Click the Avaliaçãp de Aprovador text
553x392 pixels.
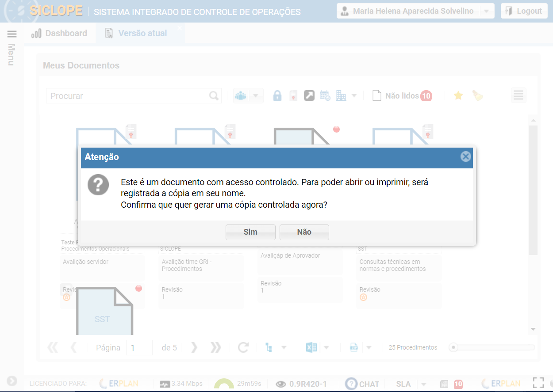point(290,255)
